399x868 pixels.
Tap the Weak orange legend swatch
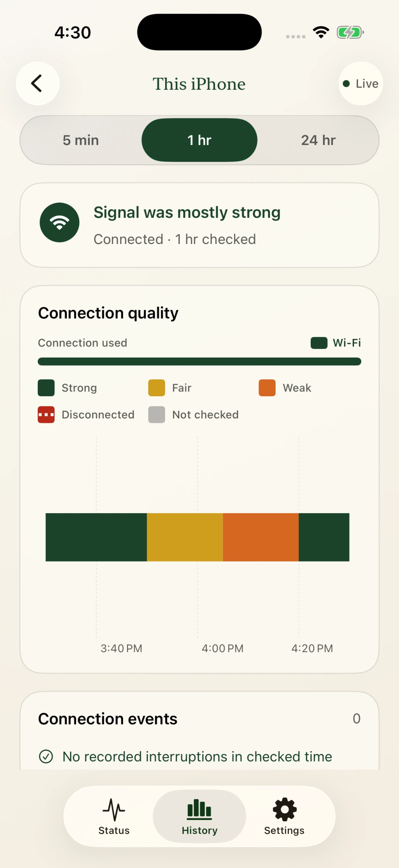pos(267,388)
